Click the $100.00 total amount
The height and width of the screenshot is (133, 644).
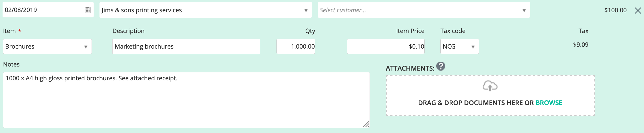(x=615, y=10)
